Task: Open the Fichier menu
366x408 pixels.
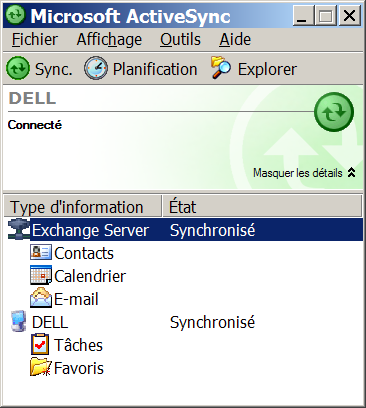Action: click(35, 40)
